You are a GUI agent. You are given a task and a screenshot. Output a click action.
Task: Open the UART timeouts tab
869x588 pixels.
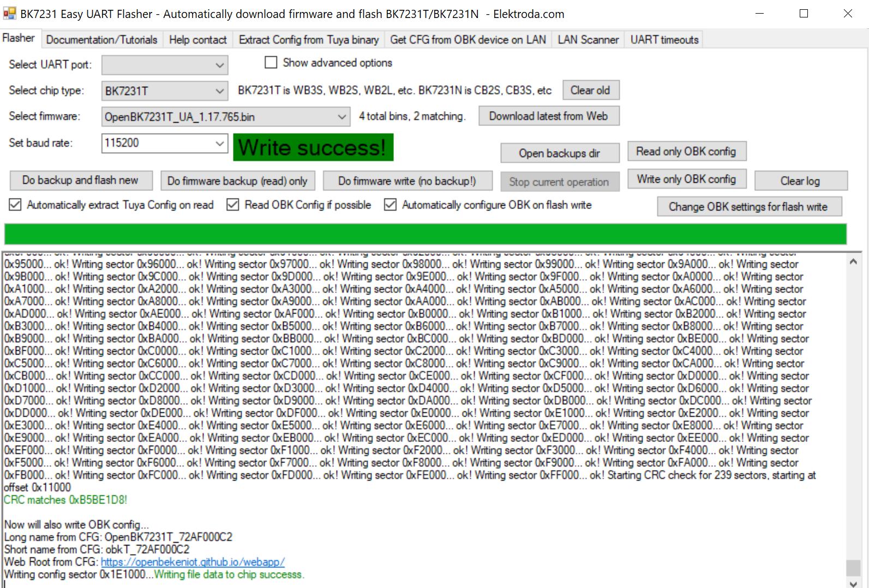point(664,40)
